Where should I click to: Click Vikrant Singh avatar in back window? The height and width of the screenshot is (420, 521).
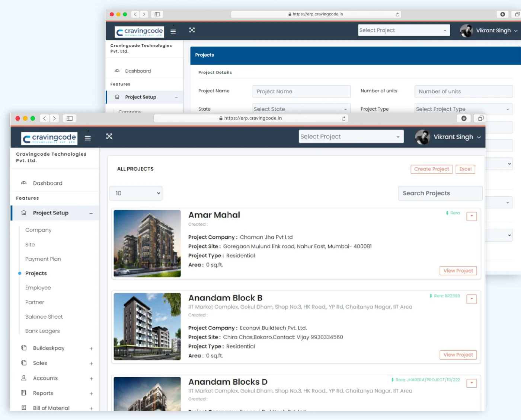pyautogui.click(x=466, y=31)
